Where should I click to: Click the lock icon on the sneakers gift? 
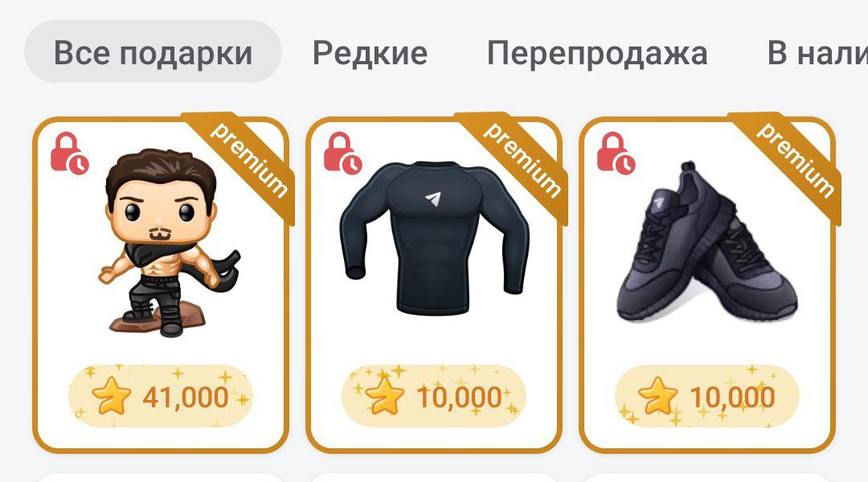616,153
